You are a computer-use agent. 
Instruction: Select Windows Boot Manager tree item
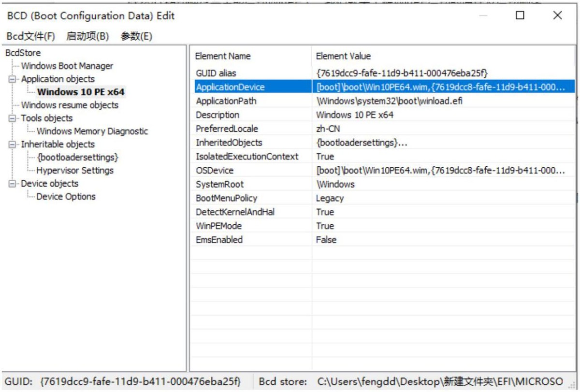point(67,66)
